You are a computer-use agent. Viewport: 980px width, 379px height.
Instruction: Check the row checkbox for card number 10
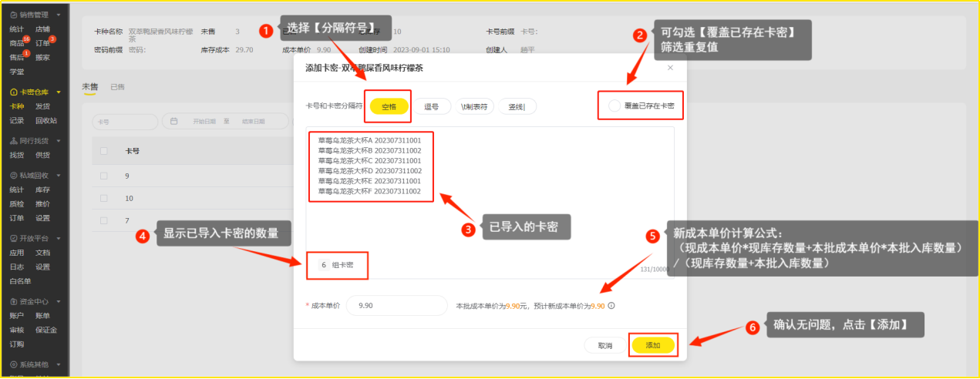(104, 198)
